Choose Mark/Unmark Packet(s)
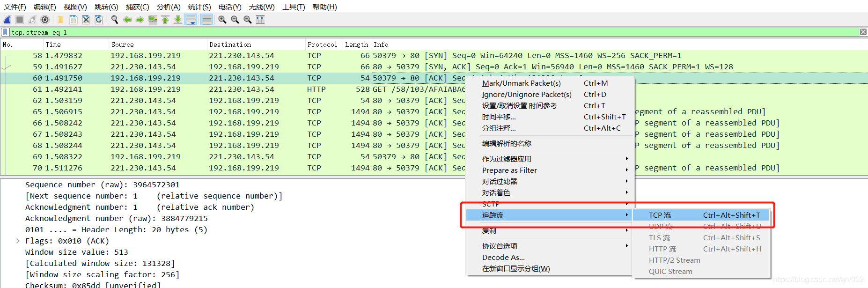Image resolution: width=868 pixels, height=288 pixels. point(550,83)
